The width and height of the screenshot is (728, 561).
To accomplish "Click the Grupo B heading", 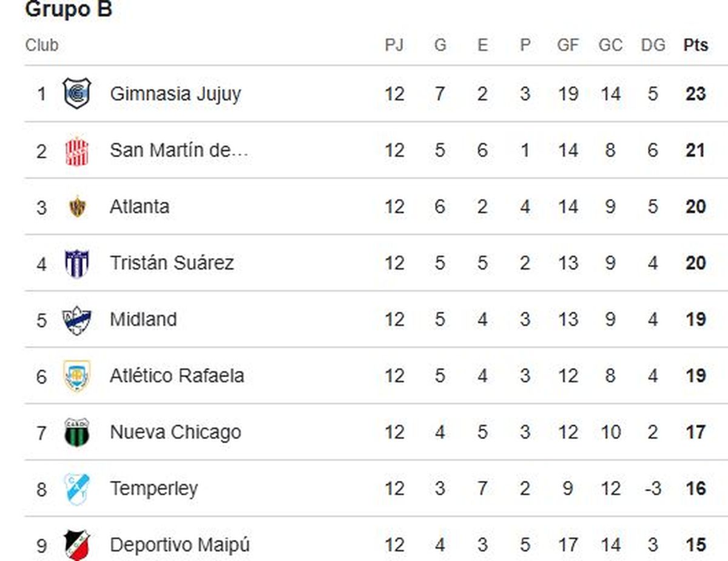I will pos(69,9).
